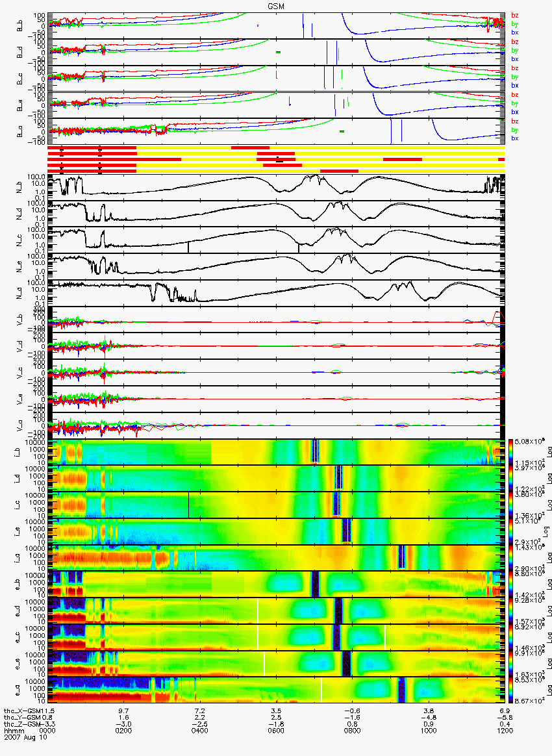Click the 1200 time tick label
552x756 pixels.
[505, 731]
